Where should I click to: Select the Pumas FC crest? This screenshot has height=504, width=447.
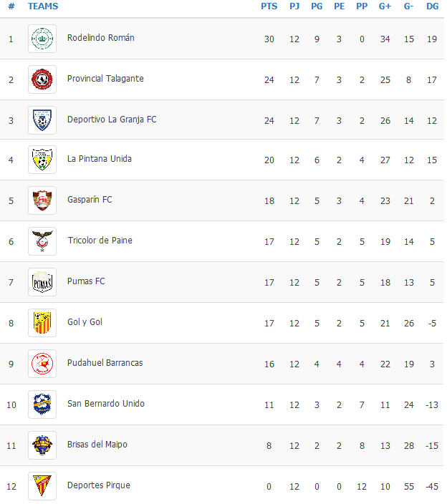pos(42,282)
